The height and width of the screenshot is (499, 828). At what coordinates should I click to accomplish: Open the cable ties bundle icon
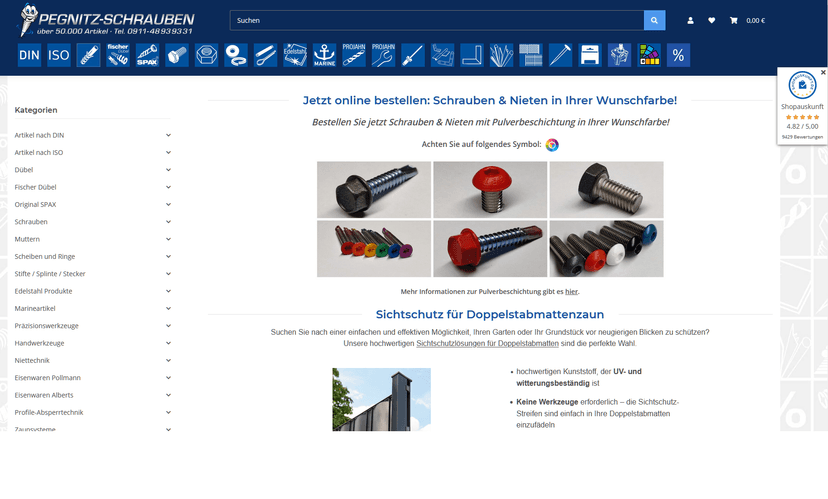pyautogui.click(x=502, y=55)
